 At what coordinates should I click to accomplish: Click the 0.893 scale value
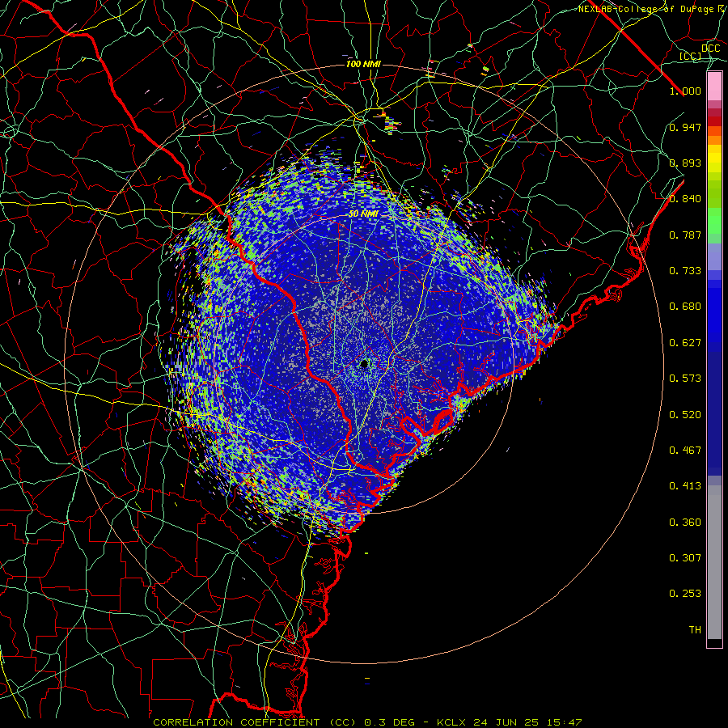tap(685, 163)
